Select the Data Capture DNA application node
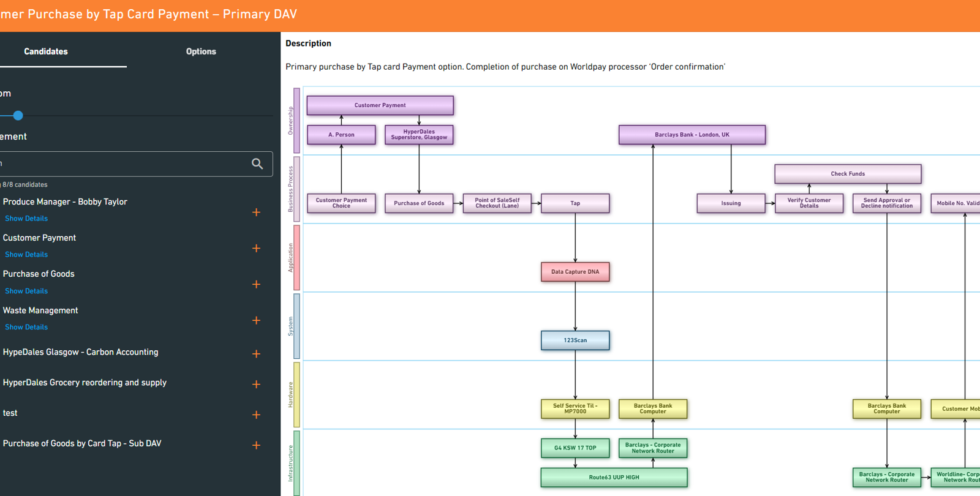This screenshot has width=980, height=496. (575, 272)
